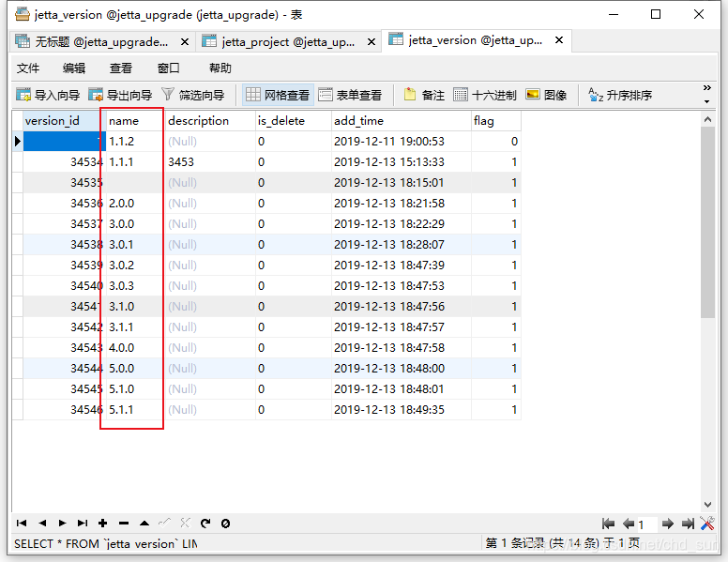Jump to last page icon
The width and height of the screenshot is (728, 562).
688,524
